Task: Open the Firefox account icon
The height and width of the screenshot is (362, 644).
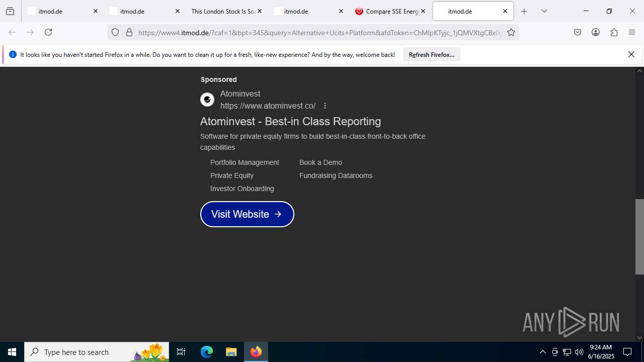Action: pos(596,32)
